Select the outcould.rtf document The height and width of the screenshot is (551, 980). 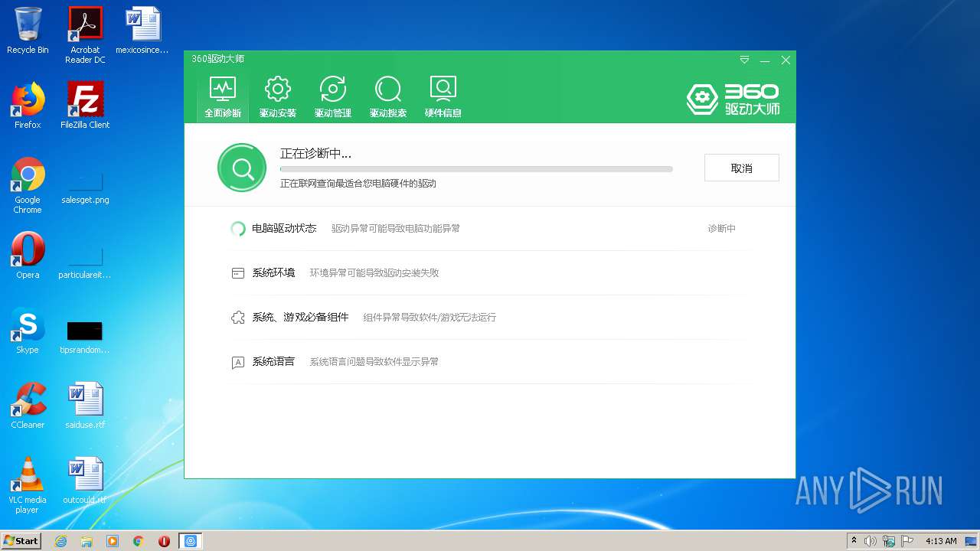click(x=85, y=481)
